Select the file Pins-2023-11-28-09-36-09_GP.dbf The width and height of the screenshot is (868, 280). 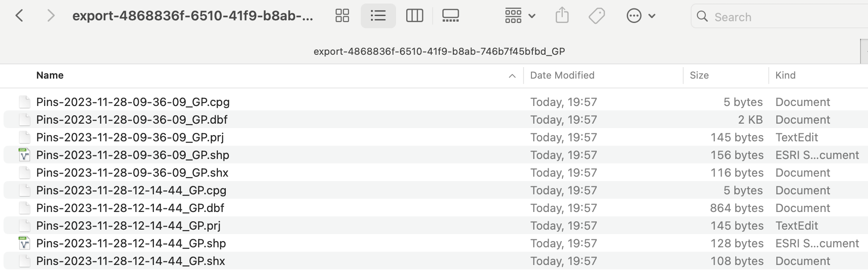131,120
